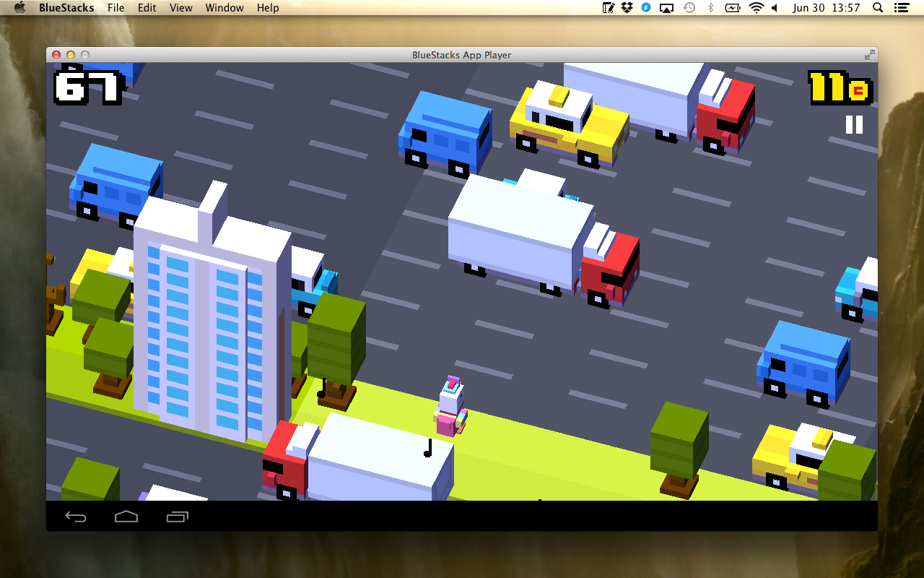Click the Wi-Fi icon in the menu bar

pos(754,8)
